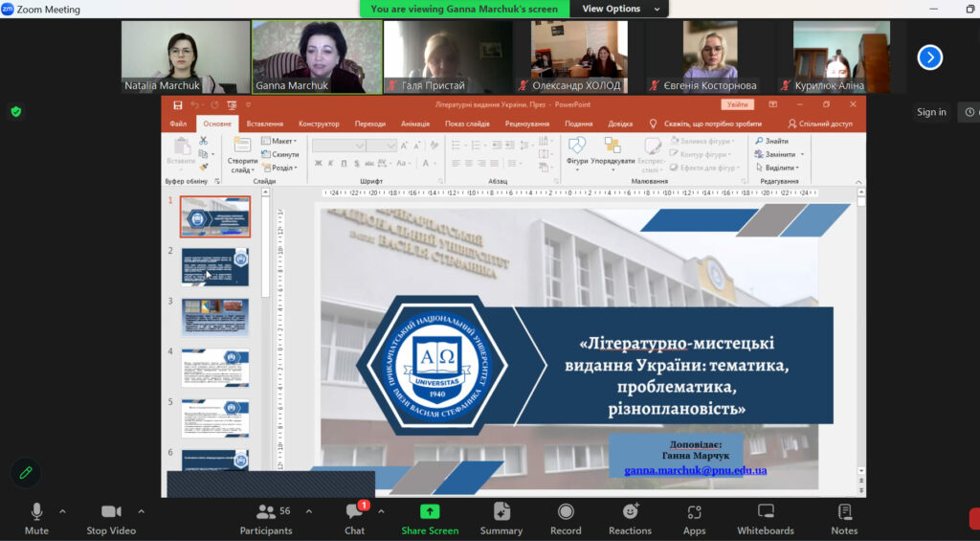Expand the View Options dropdown
This screenshot has width=980, height=541.
pyautogui.click(x=620, y=9)
